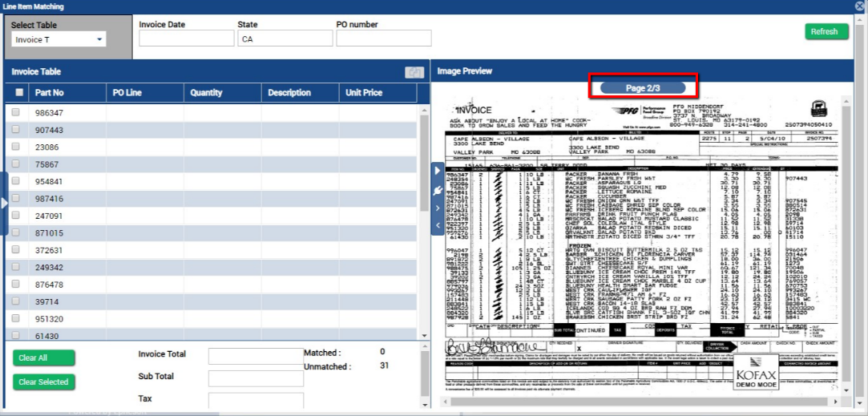868x416 pixels.
Task: Click the Invoice Table scrollbar down arrow
Action: point(425,336)
